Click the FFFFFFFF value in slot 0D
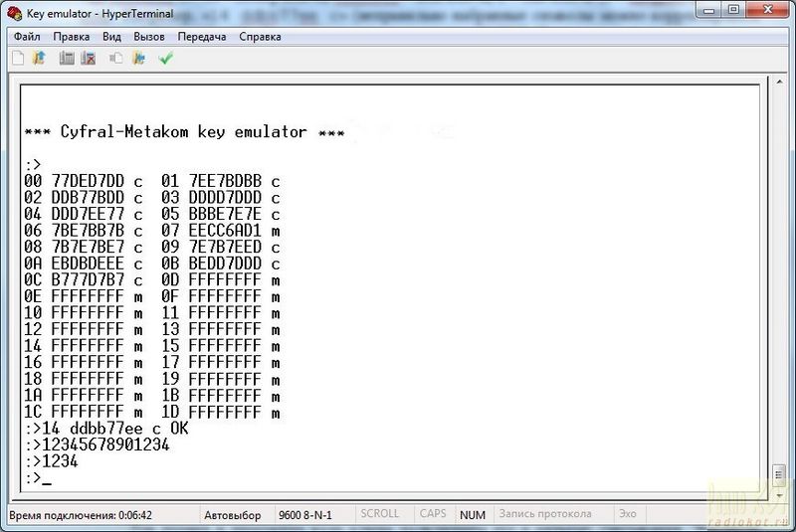The width and height of the screenshot is (796, 532). (225, 280)
